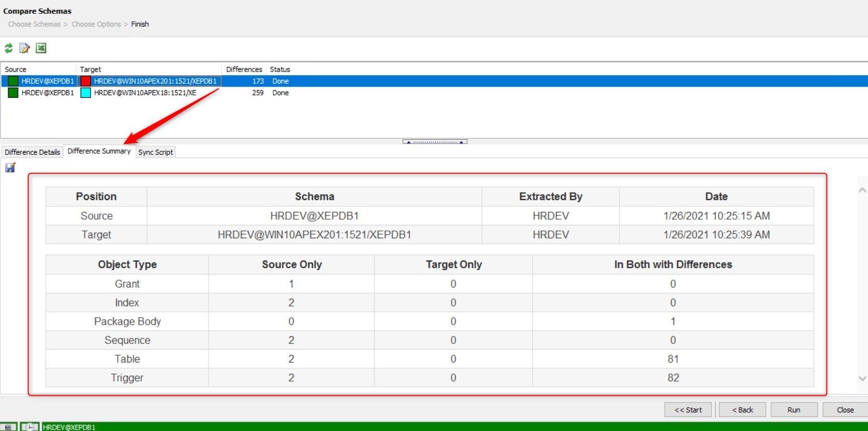Go to the Choose Schemas breadcrumb step
This screenshot has width=868, height=431.
34,24
